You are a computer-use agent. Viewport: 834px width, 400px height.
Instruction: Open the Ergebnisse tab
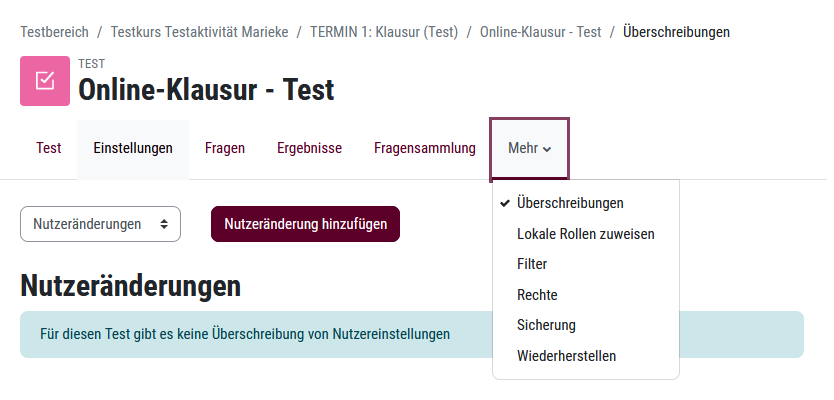309,148
